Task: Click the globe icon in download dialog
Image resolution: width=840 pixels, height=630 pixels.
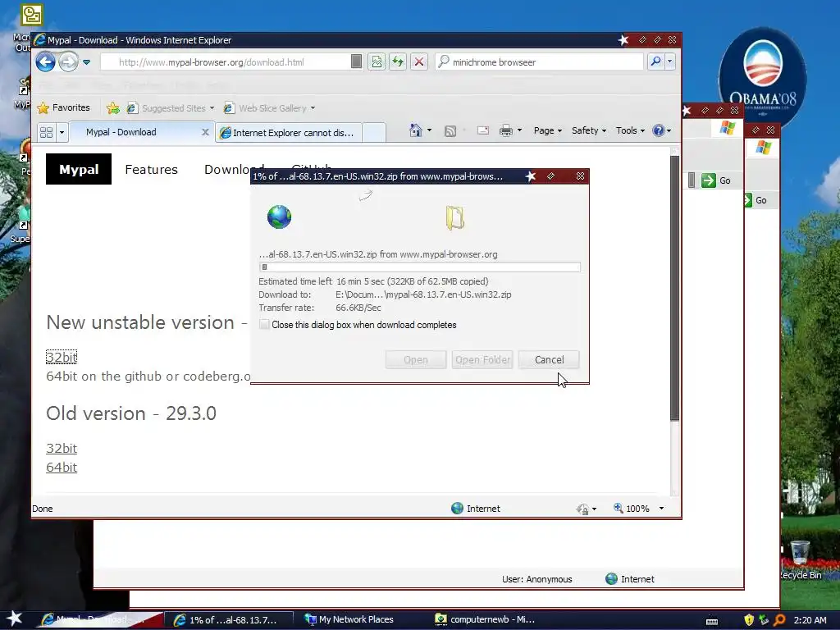Action: [279, 217]
